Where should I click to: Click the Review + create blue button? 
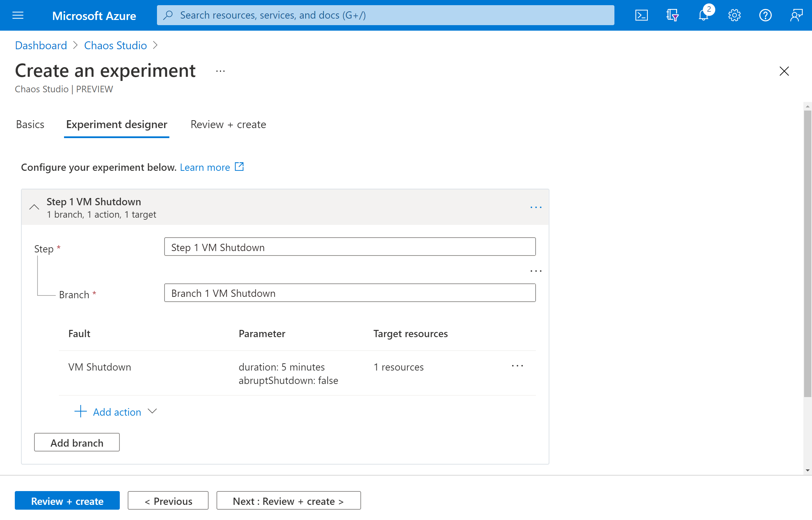coord(67,501)
